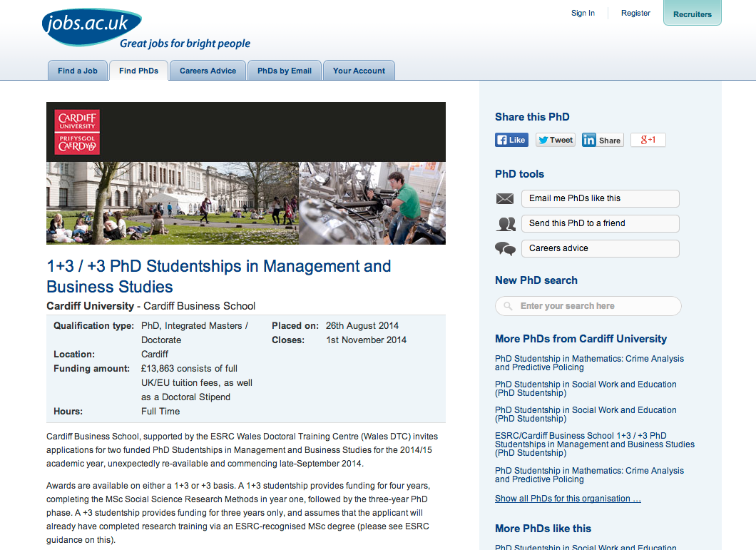Click the envelope icon beside Email me PhDs
This screenshot has height=550, width=756.
[505, 199]
